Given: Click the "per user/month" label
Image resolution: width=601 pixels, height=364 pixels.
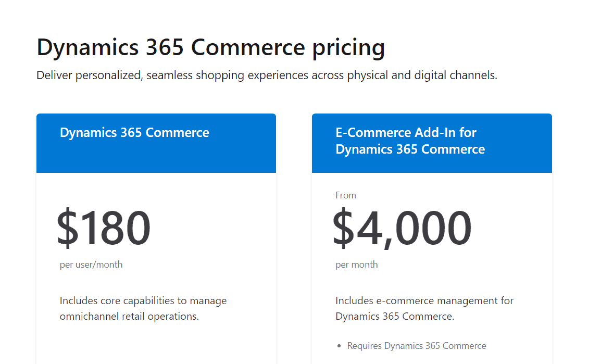Looking at the screenshot, I should pos(91,265).
